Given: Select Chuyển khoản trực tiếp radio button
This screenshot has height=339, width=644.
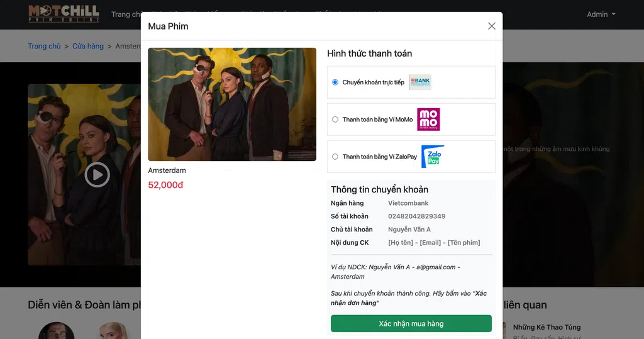Looking at the screenshot, I should [335, 82].
